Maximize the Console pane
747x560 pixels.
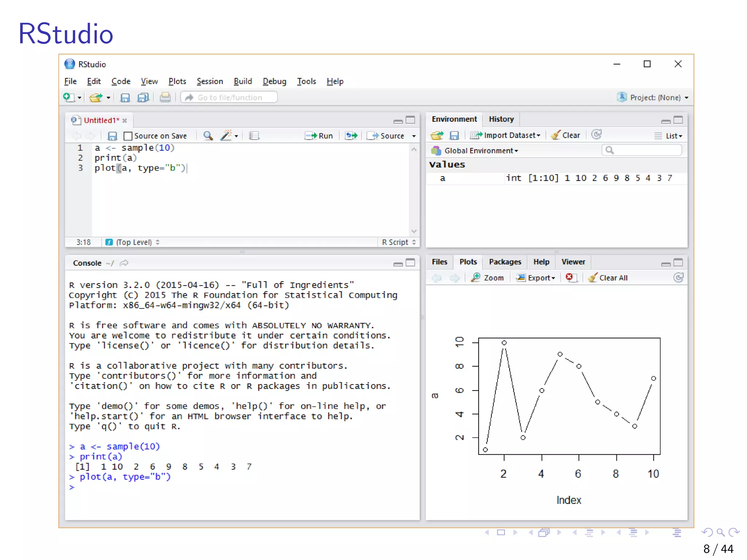click(x=410, y=262)
